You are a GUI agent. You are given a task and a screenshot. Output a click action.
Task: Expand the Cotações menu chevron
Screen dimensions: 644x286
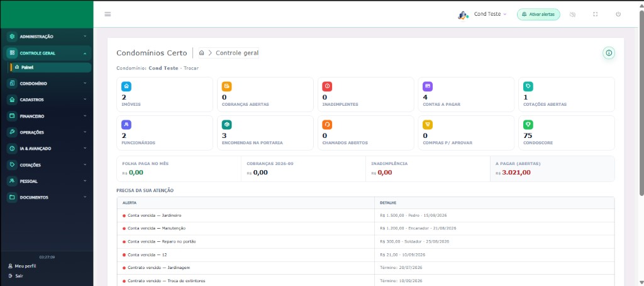(x=85, y=164)
